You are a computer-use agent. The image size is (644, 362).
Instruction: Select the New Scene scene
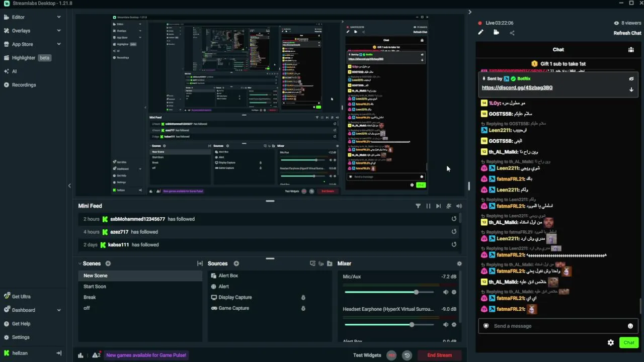[x=140, y=276]
